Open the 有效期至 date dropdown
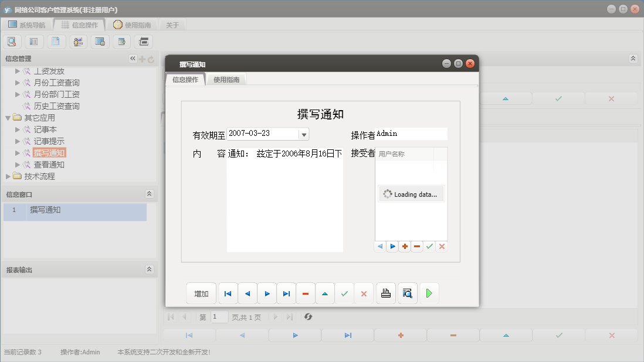The image size is (644, 362). pyautogui.click(x=304, y=134)
